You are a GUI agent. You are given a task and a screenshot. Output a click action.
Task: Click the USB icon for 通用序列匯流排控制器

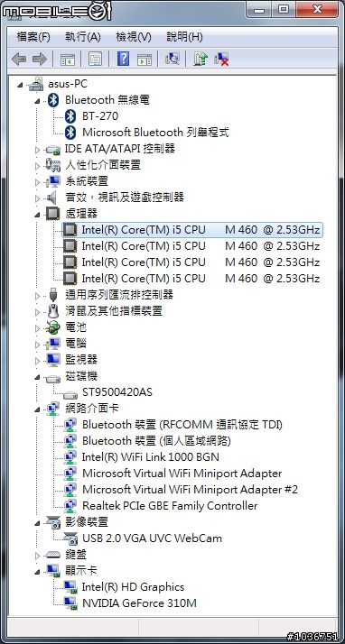click(53, 295)
